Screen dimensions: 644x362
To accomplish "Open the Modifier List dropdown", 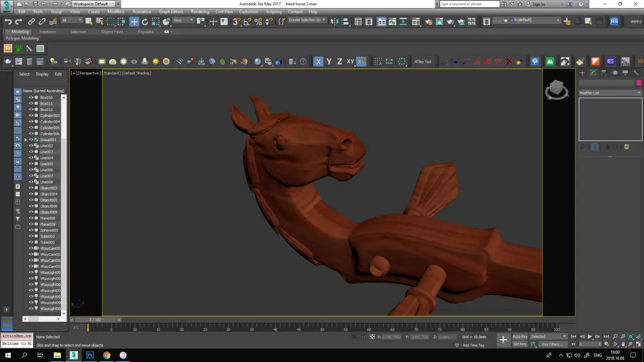I will tap(610, 93).
